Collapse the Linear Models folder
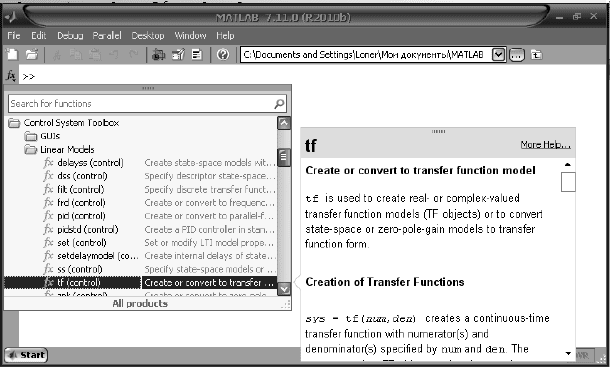Image resolution: width=610 pixels, height=367 pixels. click(30, 149)
